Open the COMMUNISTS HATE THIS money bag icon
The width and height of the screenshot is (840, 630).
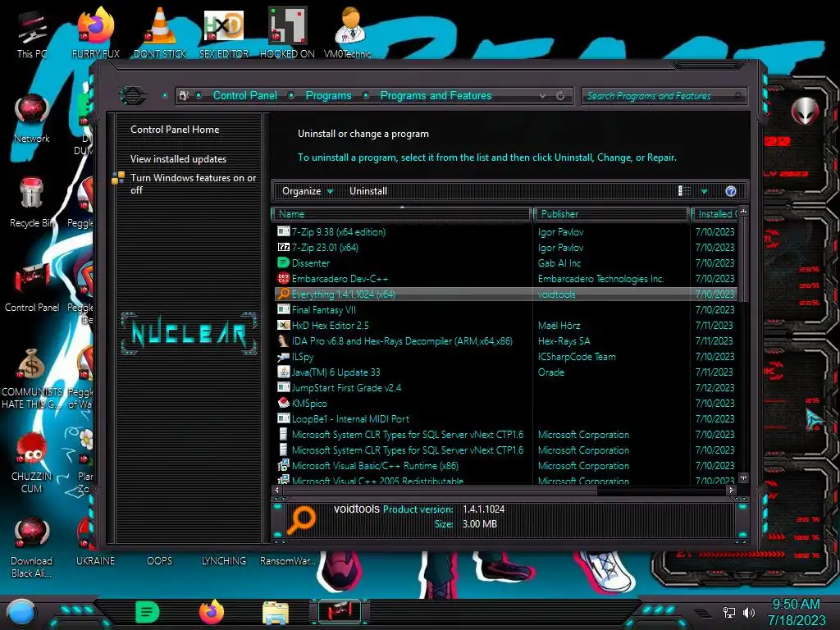tap(32, 379)
